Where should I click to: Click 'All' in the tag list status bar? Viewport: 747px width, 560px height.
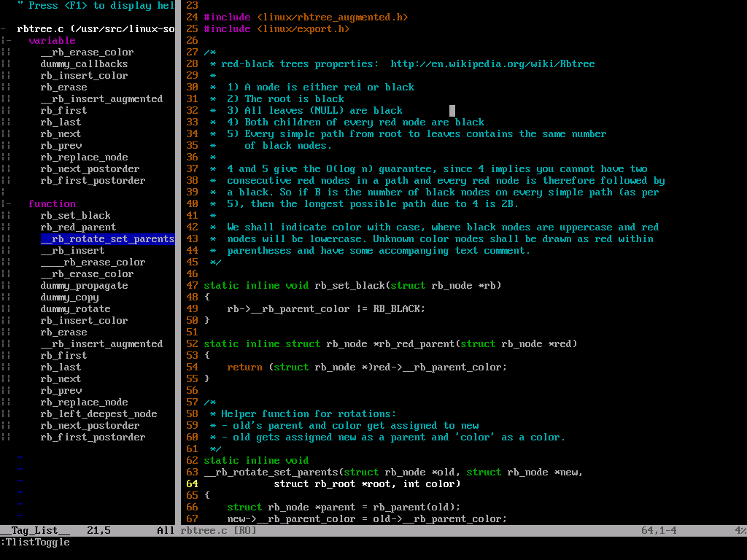click(166, 531)
